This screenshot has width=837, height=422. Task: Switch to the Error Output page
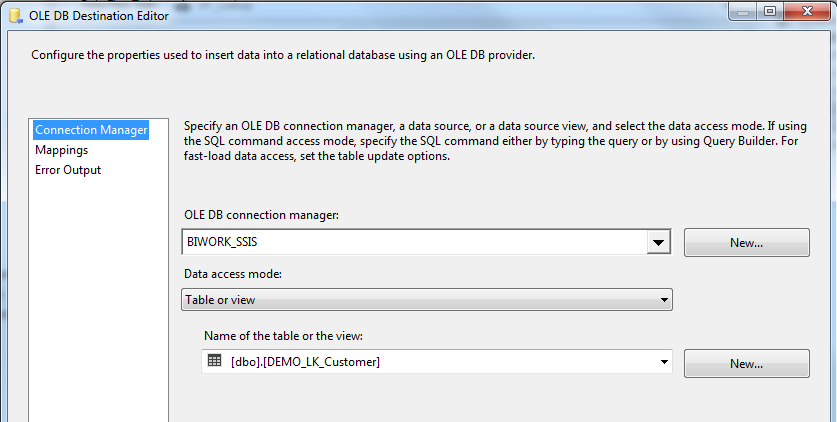(x=68, y=170)
